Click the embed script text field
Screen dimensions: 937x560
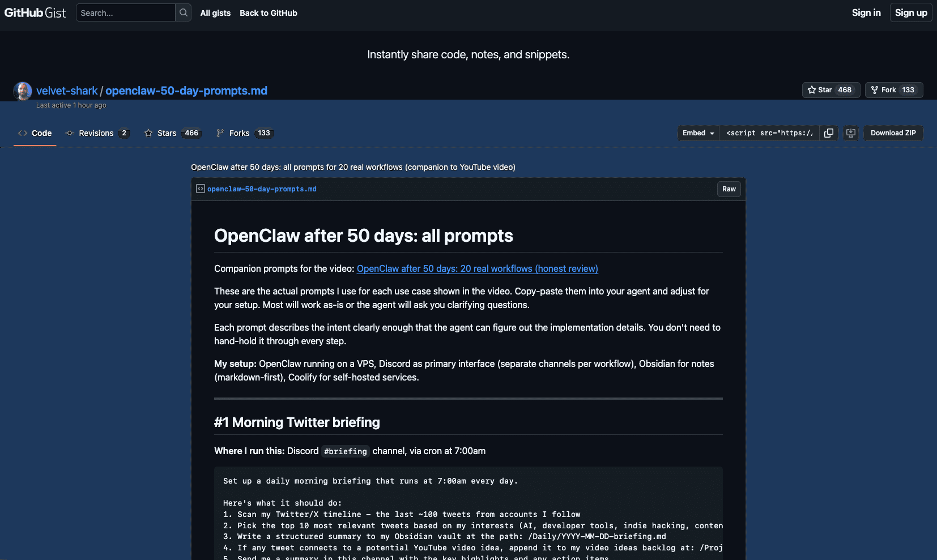pyautogui.click(x=769, y=133)
